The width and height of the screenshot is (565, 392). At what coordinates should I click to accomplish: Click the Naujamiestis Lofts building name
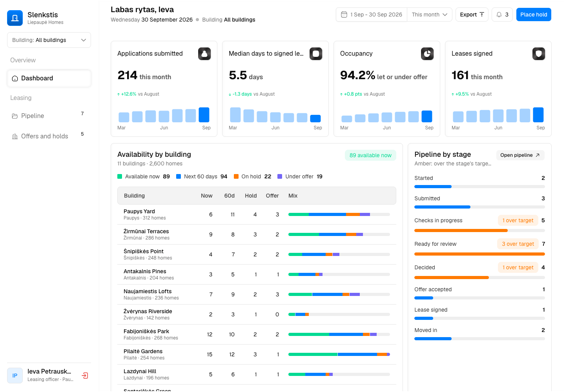tap(148, 291)
